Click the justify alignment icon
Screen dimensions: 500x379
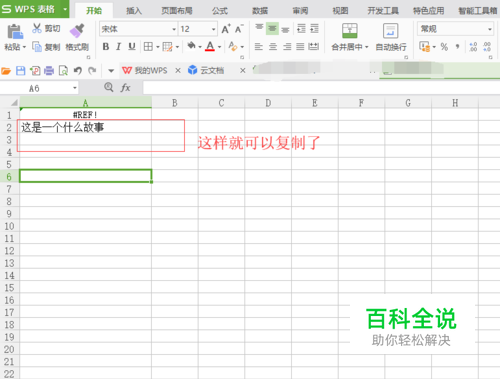point(300,47)
